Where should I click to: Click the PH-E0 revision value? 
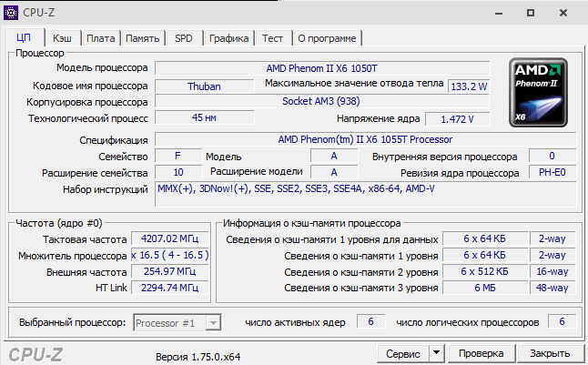pos(552,172)
